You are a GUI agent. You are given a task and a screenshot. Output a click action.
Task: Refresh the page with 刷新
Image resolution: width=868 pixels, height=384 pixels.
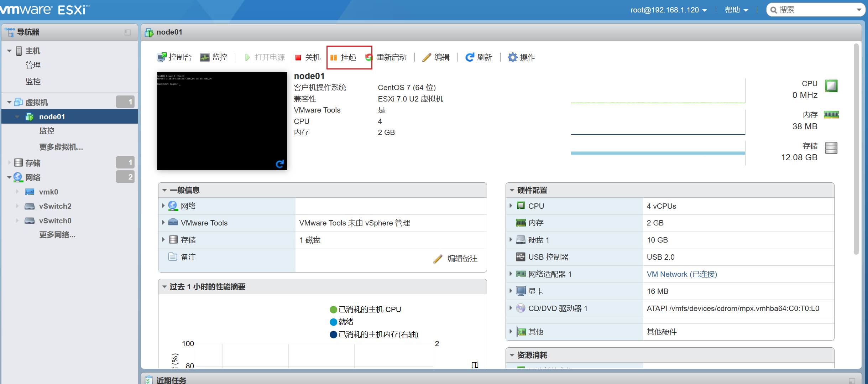[479, 57]
